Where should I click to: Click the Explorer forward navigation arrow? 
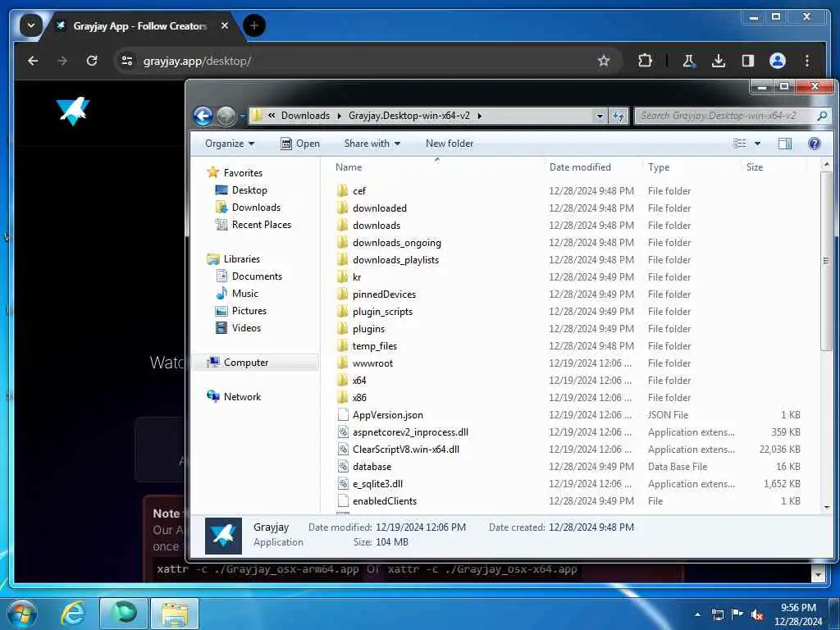[x=226, y=116]
